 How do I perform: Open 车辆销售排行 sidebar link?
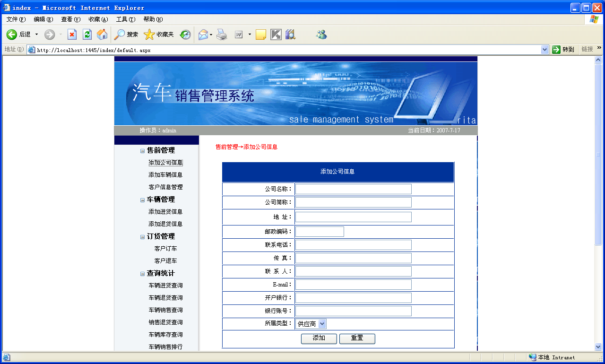click(165, 347)
